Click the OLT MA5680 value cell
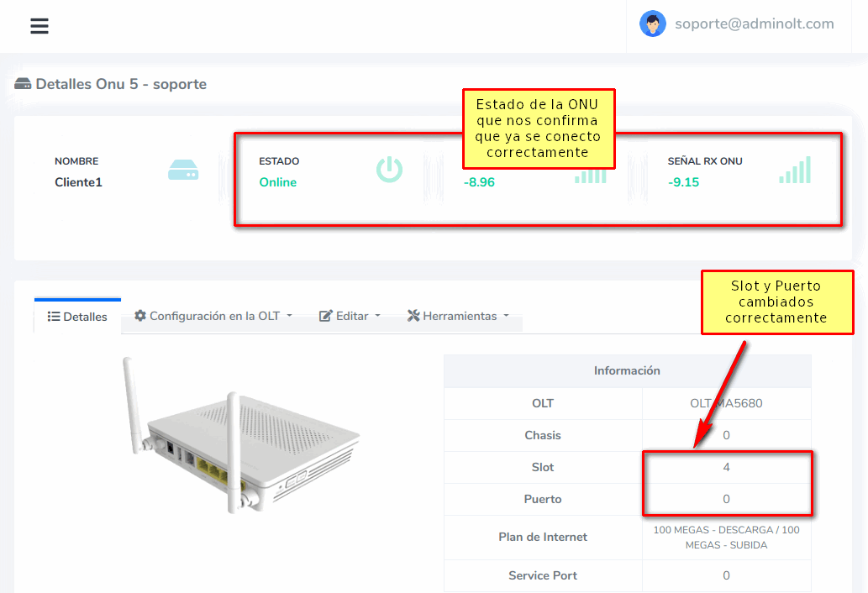The image size is (868, 593). tap(726, 403)
